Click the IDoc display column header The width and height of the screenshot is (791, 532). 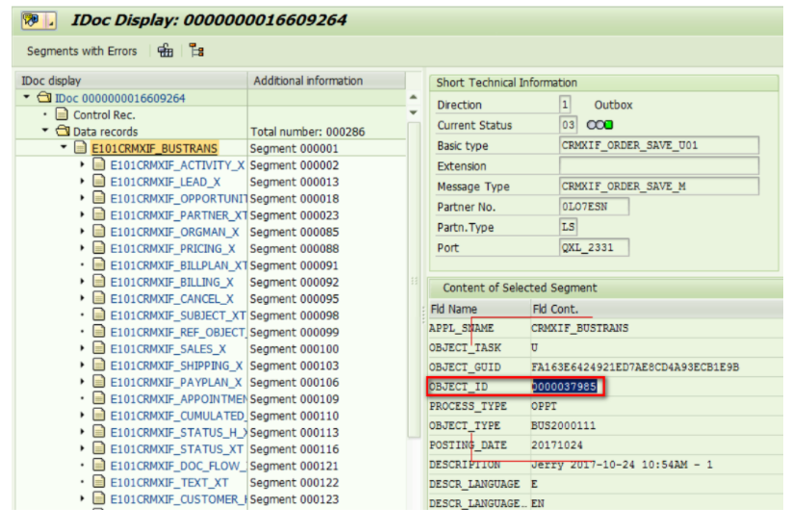pos(132,81)
